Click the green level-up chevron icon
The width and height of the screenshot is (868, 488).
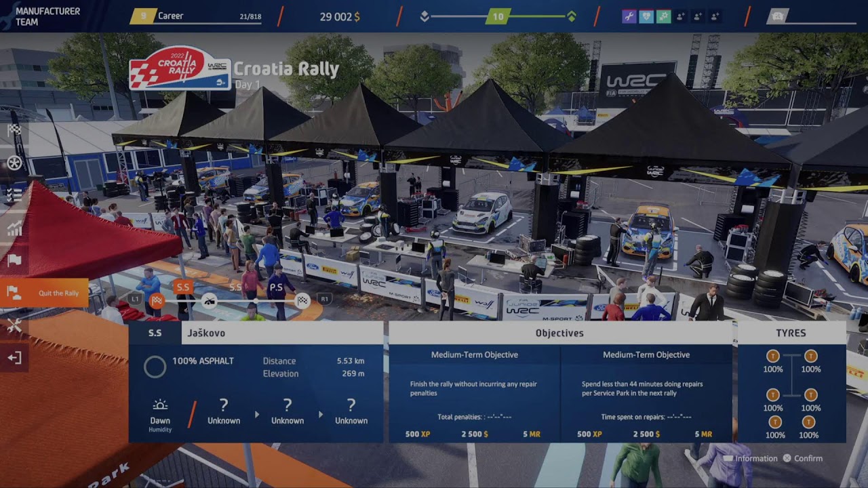pos(572,16)
